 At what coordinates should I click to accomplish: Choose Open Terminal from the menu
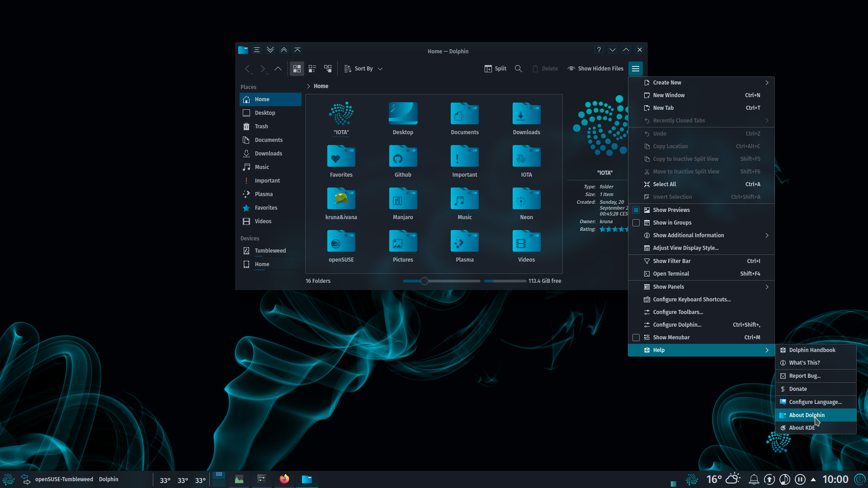point(701,274)
